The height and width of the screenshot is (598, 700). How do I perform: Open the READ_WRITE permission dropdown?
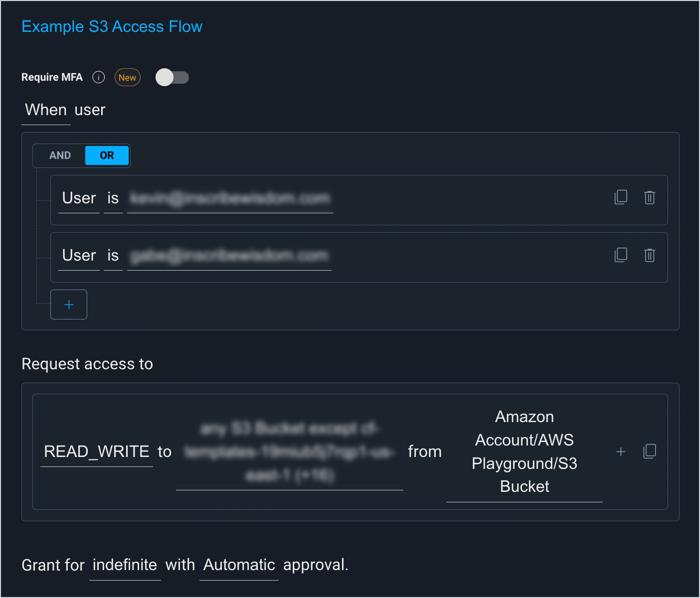coord(97,451)
